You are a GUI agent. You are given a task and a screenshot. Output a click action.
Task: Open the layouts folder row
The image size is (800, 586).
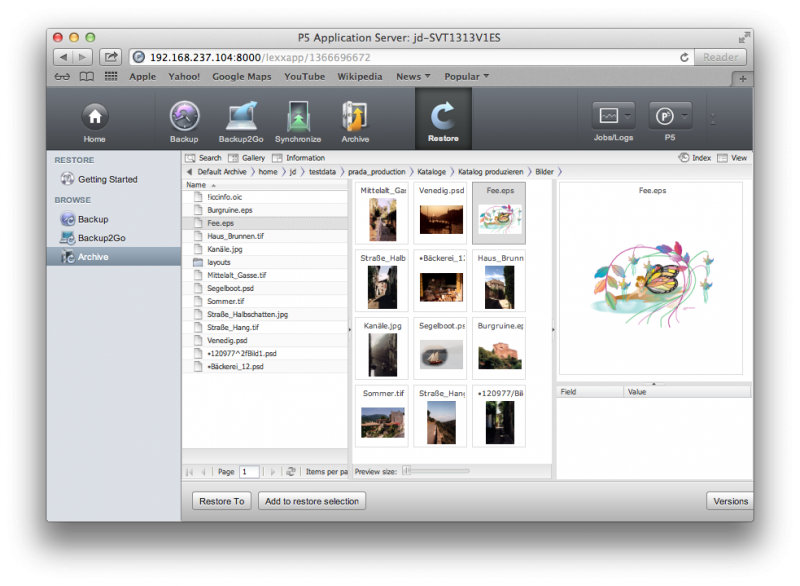[265, 262]
